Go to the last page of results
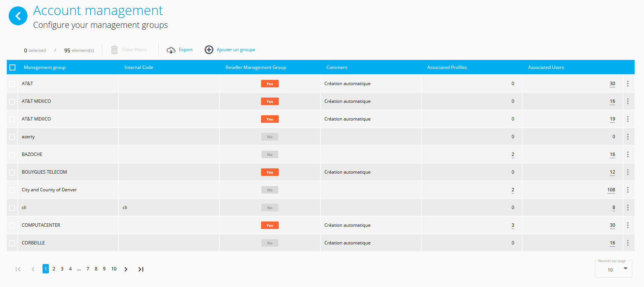 [x=141, y=269]
